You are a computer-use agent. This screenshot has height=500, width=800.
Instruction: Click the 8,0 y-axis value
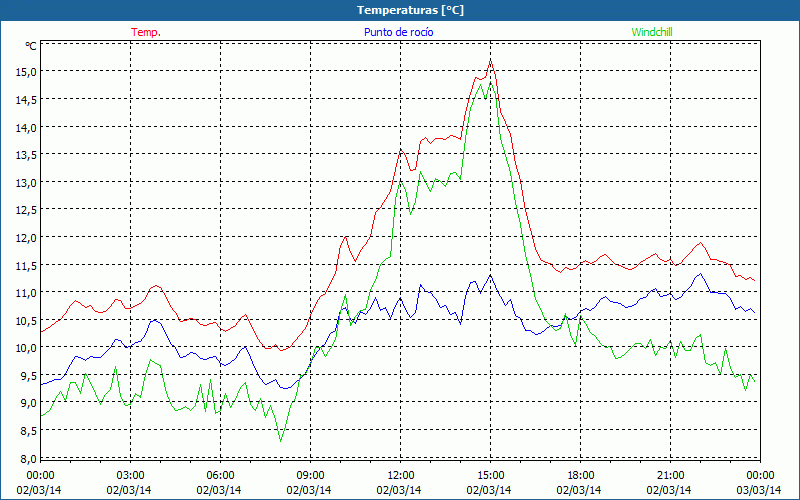click(29, 458)
